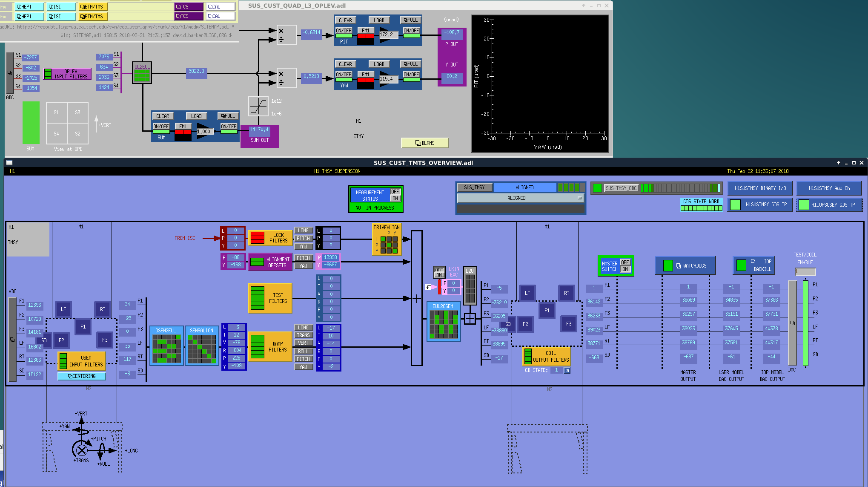This screenshot has width=868, height=487.
Task: Select right M1 coil RT button
Action: pyautogui.click(x=567, y=293)
